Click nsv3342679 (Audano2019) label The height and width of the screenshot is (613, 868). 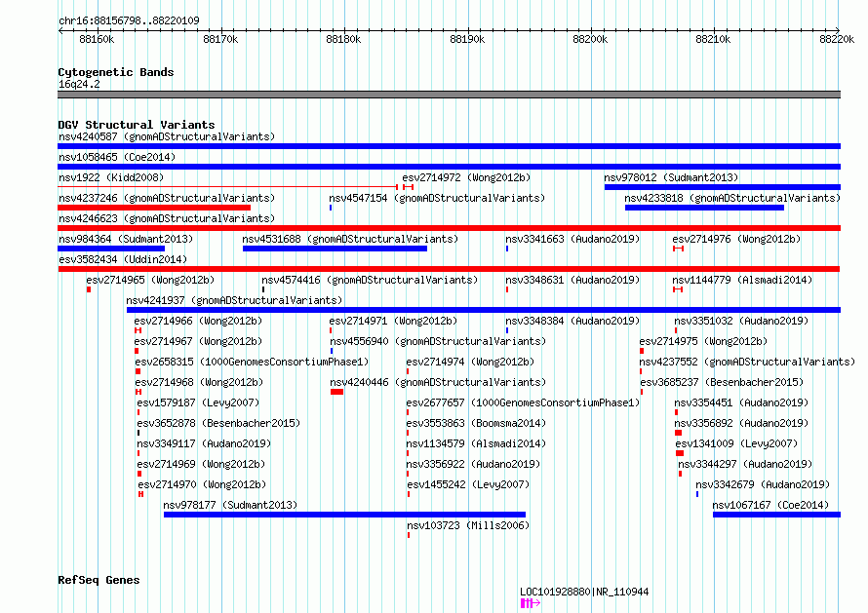[763, 484]
